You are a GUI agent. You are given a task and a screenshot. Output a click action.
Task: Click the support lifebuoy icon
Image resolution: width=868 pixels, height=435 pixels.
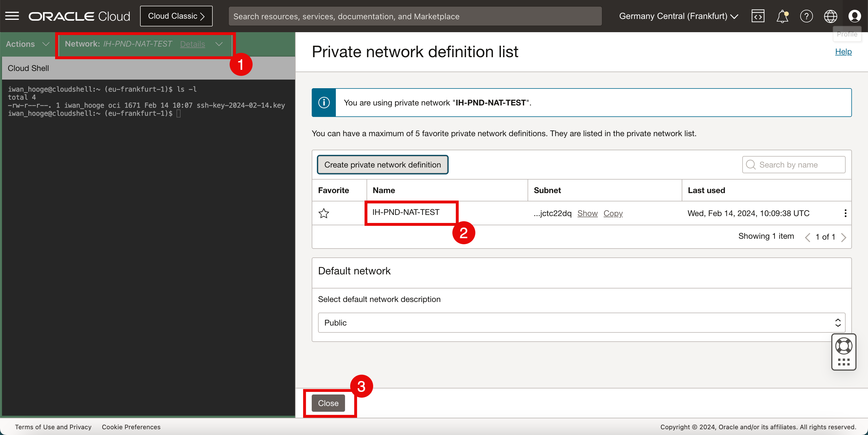tap(843, 346)
